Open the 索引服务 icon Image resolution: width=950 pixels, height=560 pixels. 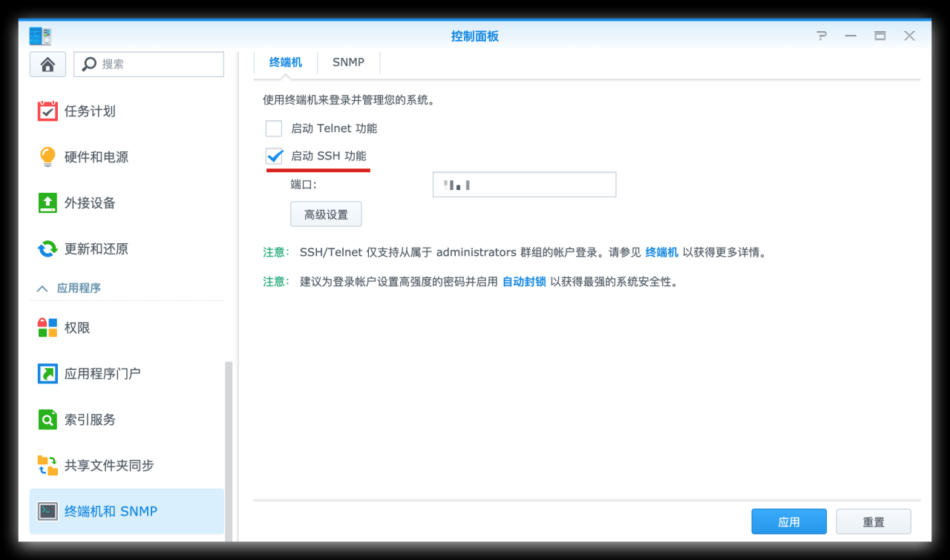(x=47, y=420)
